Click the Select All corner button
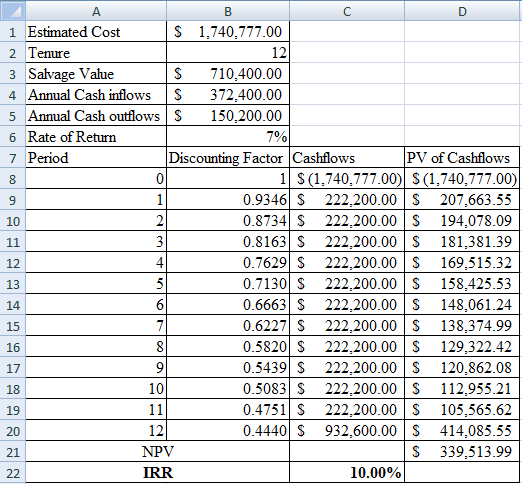The width and height of the screenshot is (522, 484). (x=13, y=11)
